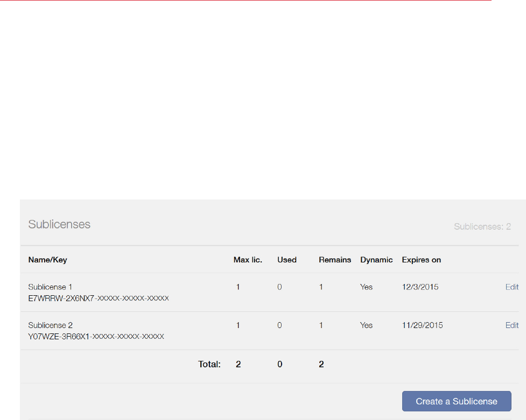Click the Y07WZE-3R66X1 license key
The height and width of the screenshot is (420, 526).
[x=96, y=336]
